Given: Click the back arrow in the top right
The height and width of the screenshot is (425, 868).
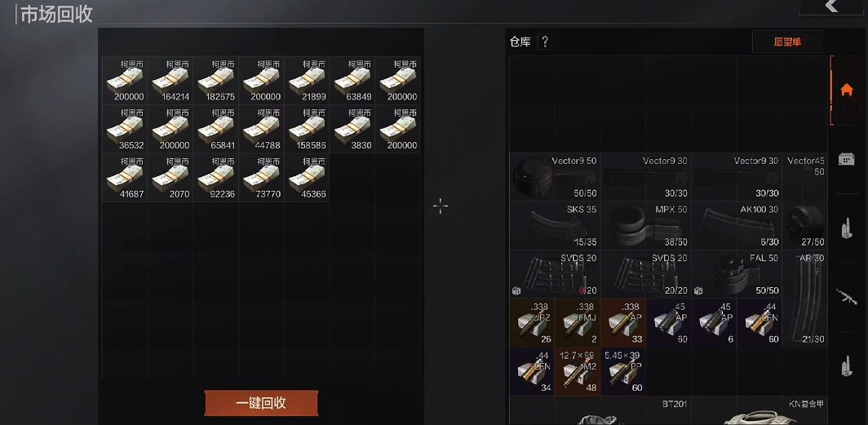Looking at the screenshot, I should (832, 7).
